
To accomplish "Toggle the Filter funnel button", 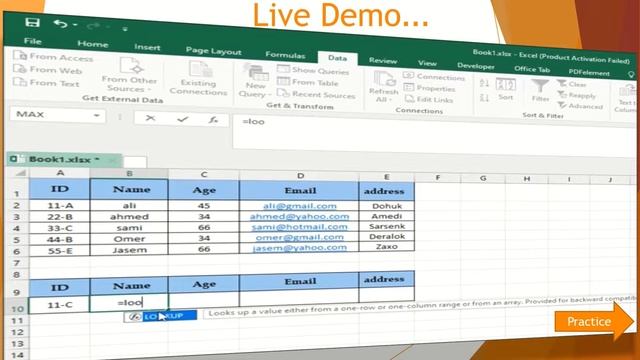I will click(x=540, y=91).
